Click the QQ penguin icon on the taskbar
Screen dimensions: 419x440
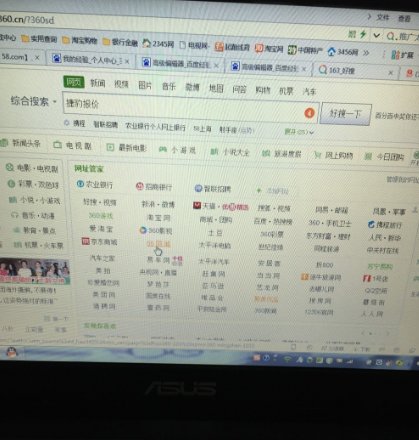pyautogui.click(x=12, y=351)
